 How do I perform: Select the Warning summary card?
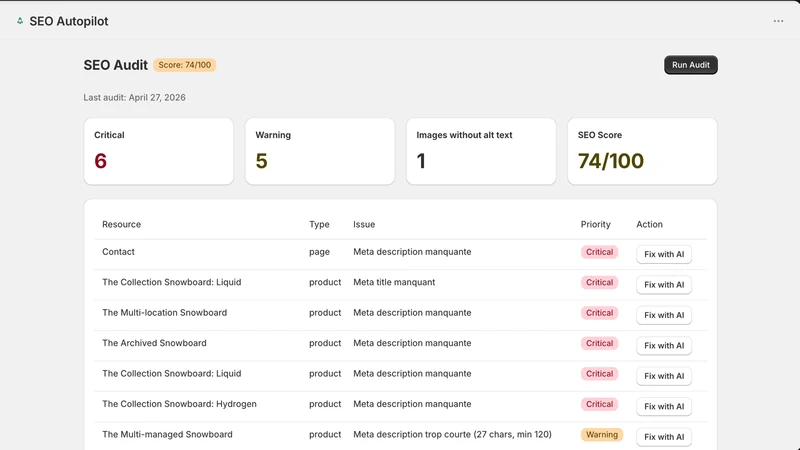[x=320, y=152]
